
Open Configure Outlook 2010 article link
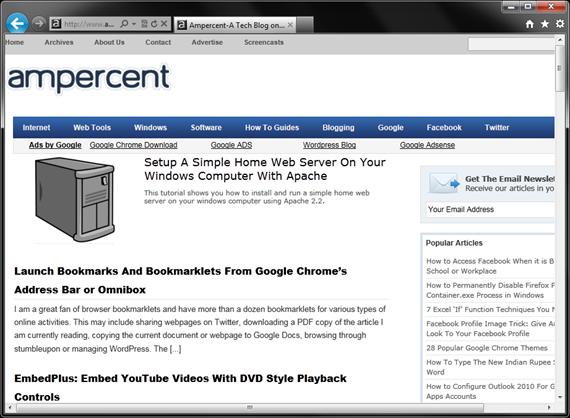pyautogui.click(x=490, y=391)
